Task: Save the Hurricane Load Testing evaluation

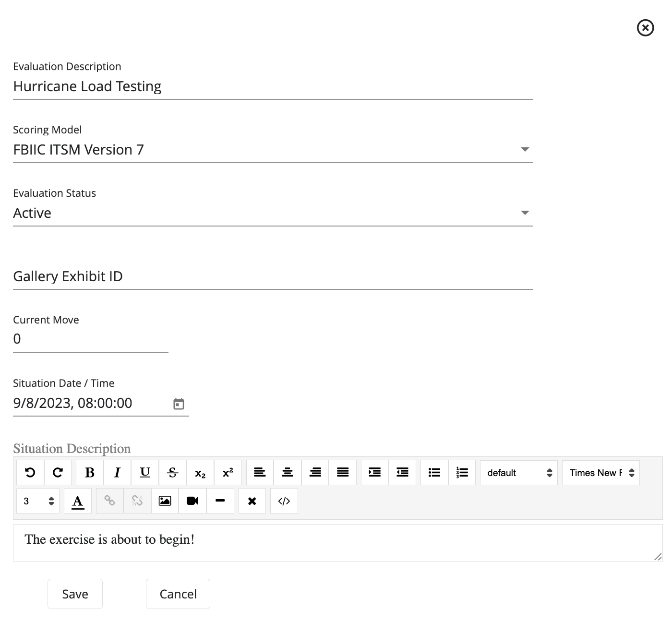Action: click(75, 594)
